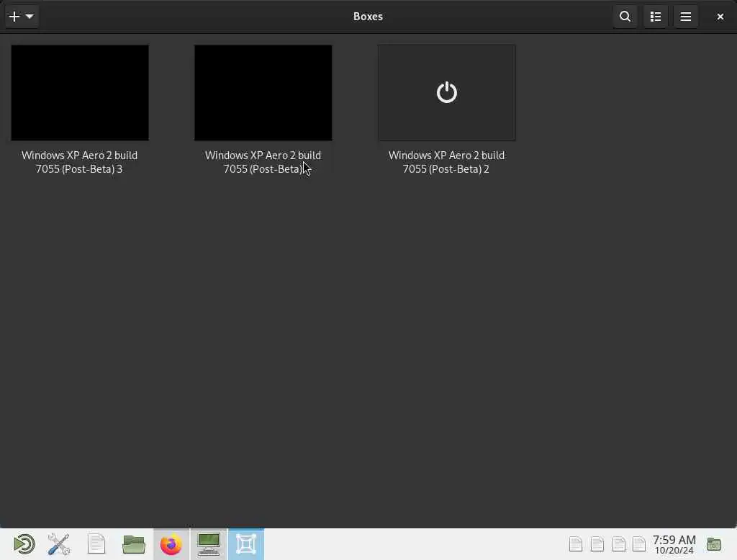This screenshot has width=737, height=560.
Task: Open the taskbar start menu icon
Action: (x=24, y=544)
